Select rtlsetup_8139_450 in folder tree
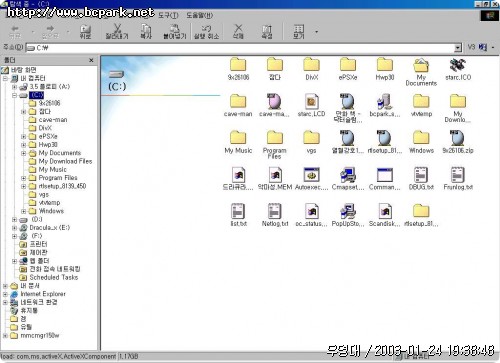The image size is (500, 363). coord(62,186)
